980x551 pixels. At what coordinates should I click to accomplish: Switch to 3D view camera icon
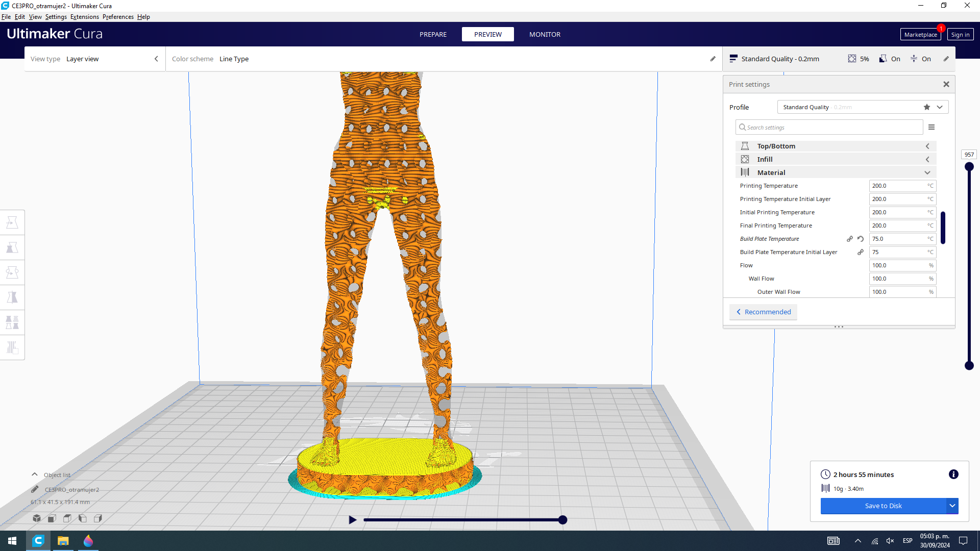click(x=37, y=518)
